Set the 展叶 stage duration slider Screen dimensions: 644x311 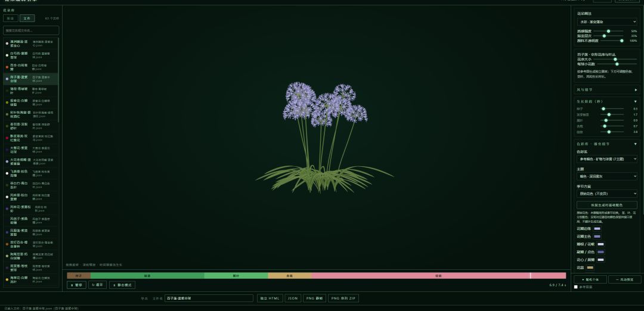pyautogui.click(x=612, y=120)
